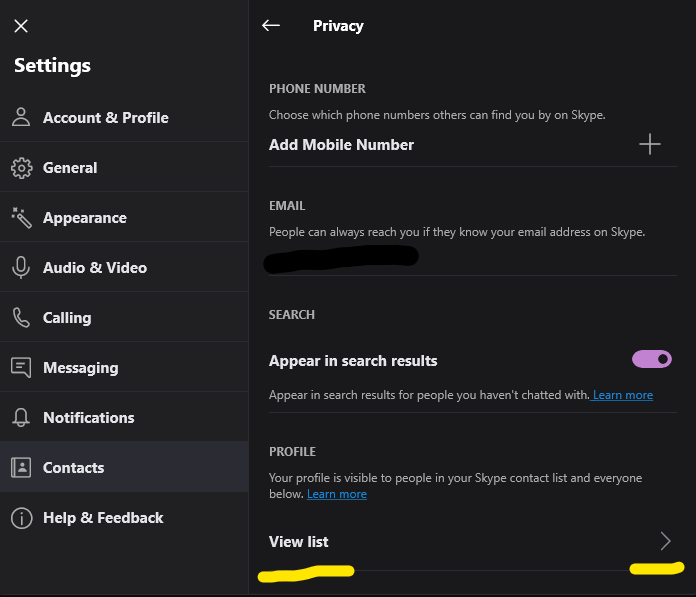Screen dimensions: 696x597
Task: Expand View list with the chevron arrow
Action: coord(665,541)
